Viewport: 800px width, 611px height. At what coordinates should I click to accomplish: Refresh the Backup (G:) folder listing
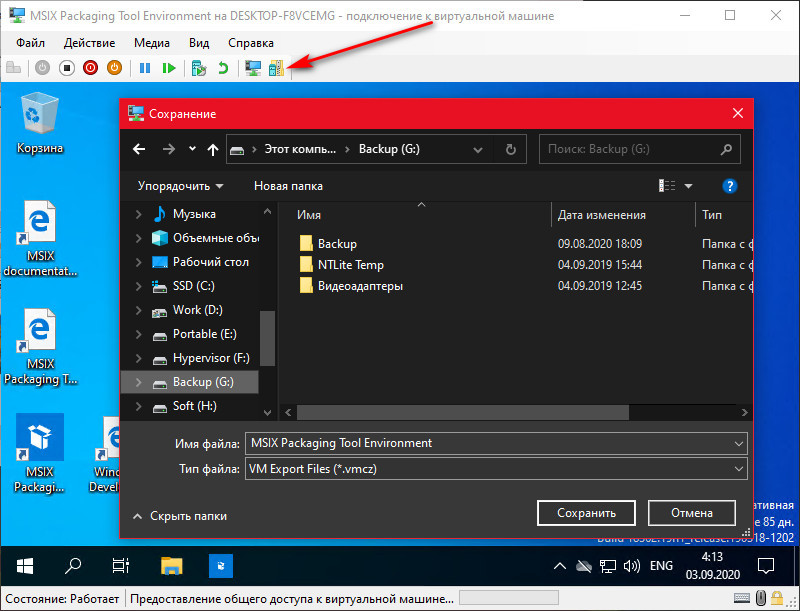[510, 149]
